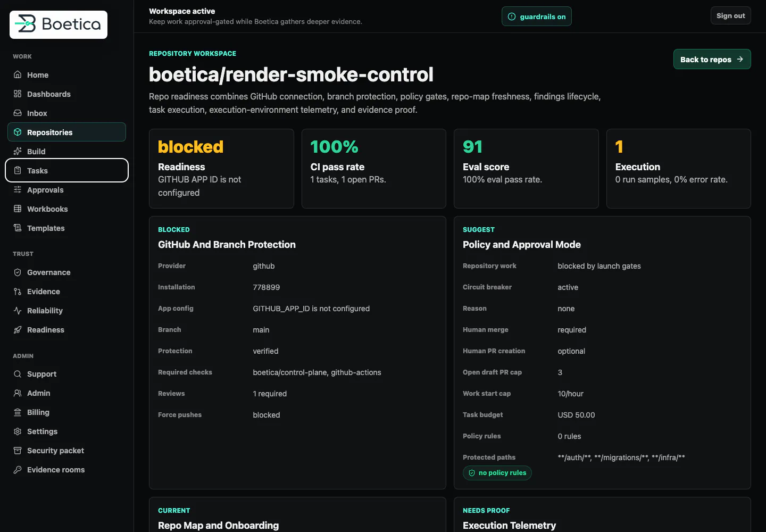The image size is (766, 532).
Task: Go to Governance under Trust
Action: tap(66, 272)
